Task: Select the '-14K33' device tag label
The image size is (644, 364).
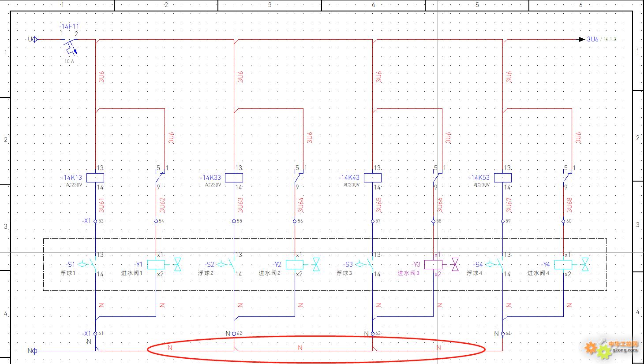Action: coord(210,178)
